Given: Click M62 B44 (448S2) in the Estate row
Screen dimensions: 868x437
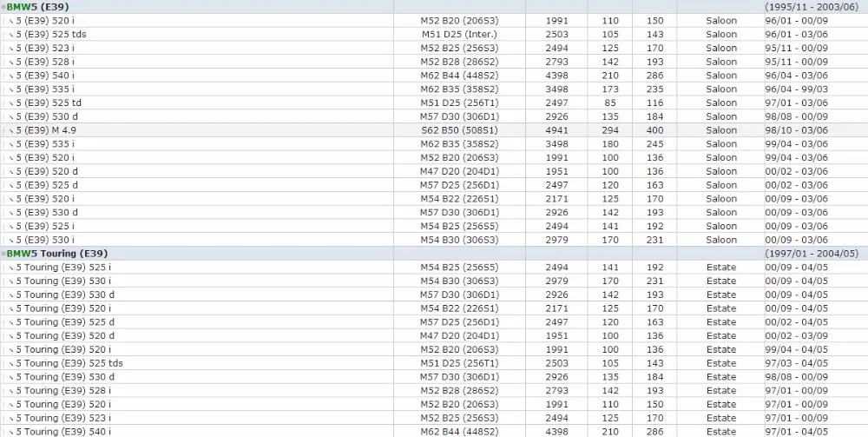Looking at the screenshot, I should coord(459,432).
